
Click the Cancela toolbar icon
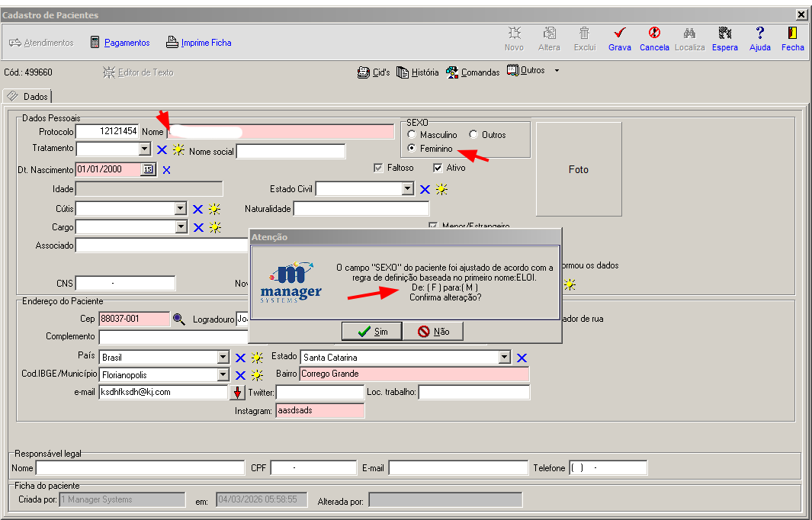point(654,34)
